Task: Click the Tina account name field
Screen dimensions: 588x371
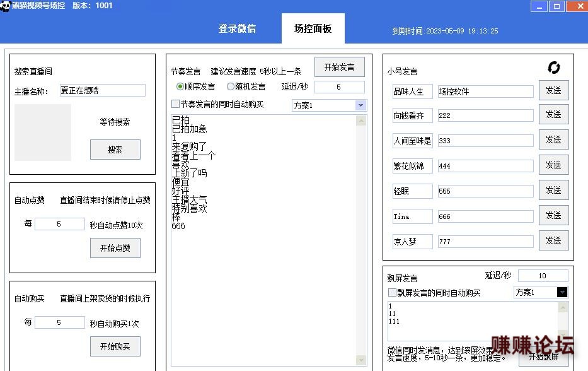Action: [413, 216]
